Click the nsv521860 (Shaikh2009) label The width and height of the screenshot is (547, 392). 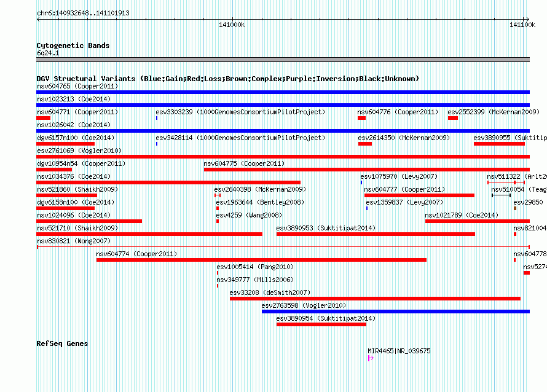(x=77, y=189)
